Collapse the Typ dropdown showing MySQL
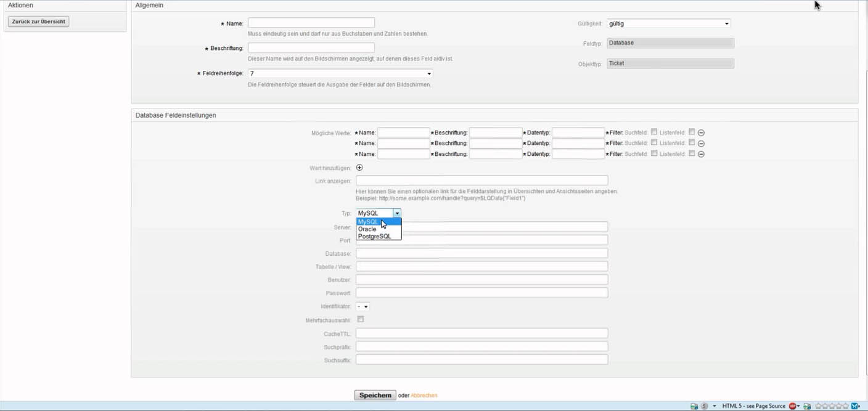The height and width of the screenshot is (411, 868). click(379, 213)
